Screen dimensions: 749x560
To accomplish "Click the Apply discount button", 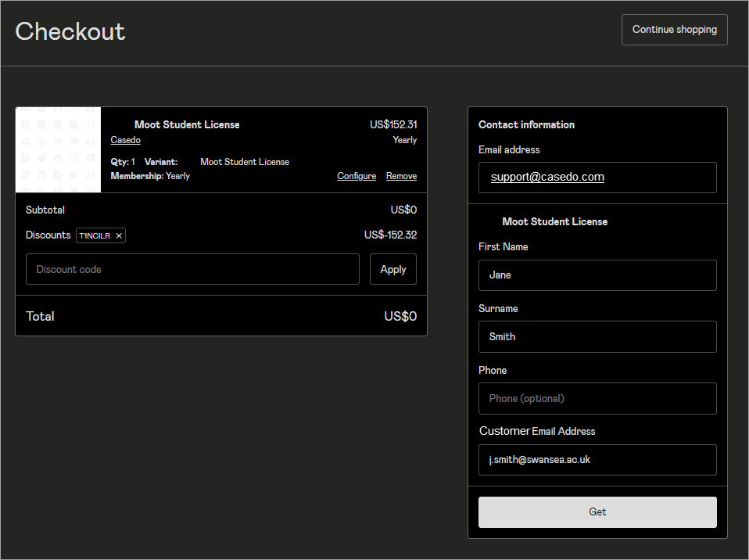I will point(392,269).
